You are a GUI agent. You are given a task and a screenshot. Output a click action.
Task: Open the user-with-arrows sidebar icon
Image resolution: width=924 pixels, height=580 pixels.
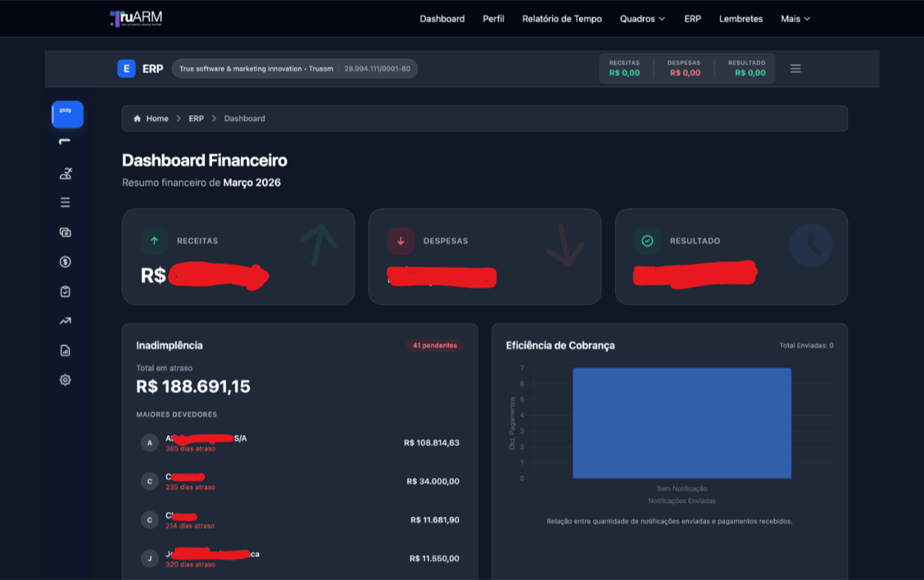pyautogui.click(x=65, y=173)
